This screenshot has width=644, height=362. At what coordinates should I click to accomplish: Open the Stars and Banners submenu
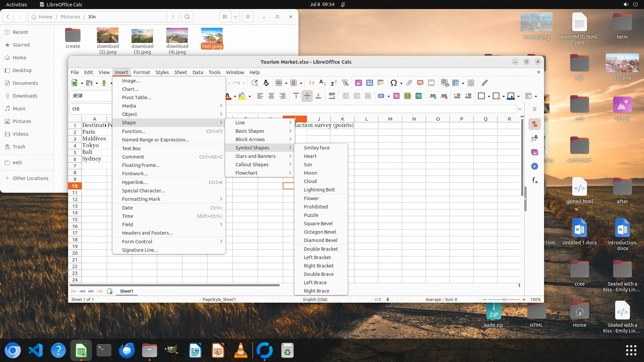[x=255, y=156]
